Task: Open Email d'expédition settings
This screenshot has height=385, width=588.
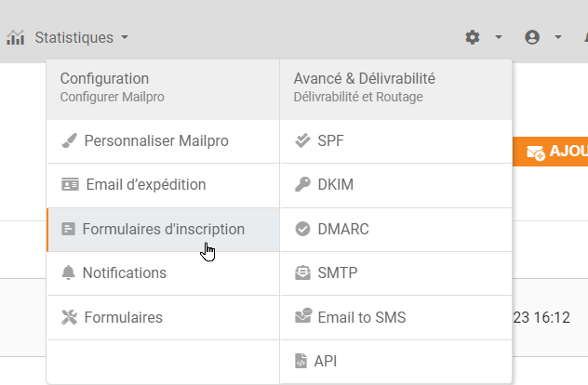Action: 163,185
